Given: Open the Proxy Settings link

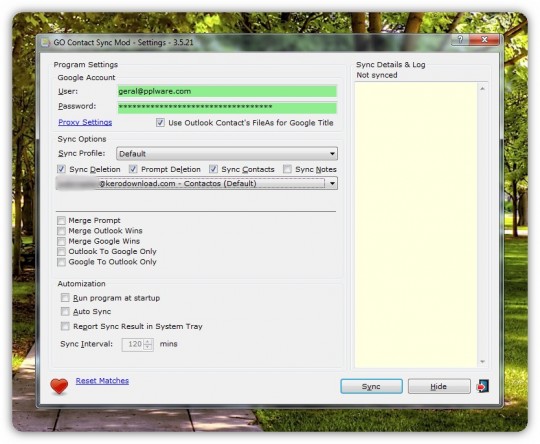Looking at the screenshot, I should [85, 122].
